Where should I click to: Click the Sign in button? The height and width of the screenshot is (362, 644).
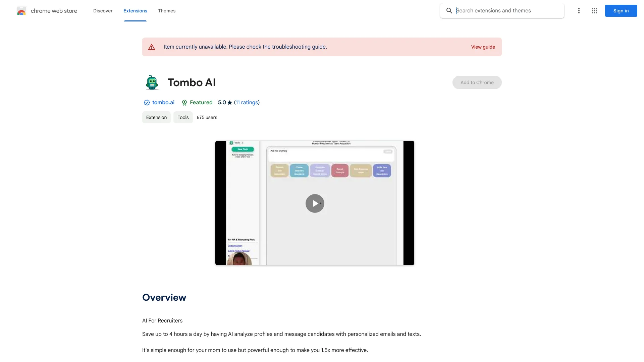pyautogui.click(x=621, y=11)
